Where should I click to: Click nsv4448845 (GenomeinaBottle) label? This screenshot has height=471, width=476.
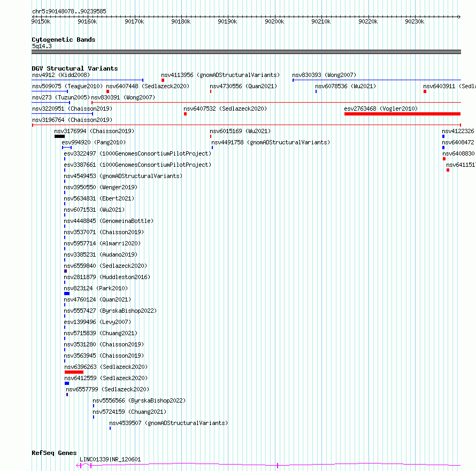click(109, 221)
